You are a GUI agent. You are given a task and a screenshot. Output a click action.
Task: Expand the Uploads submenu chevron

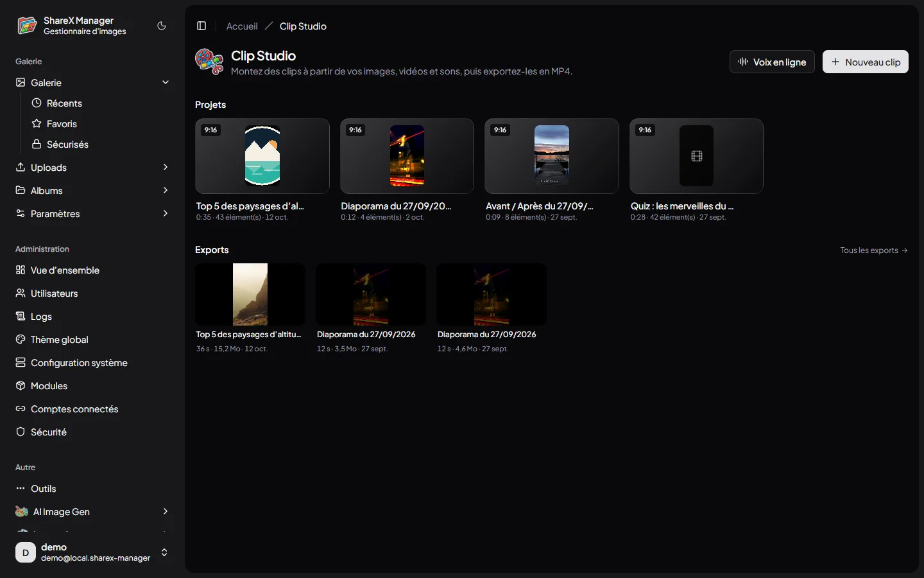(x=166, y=167)
